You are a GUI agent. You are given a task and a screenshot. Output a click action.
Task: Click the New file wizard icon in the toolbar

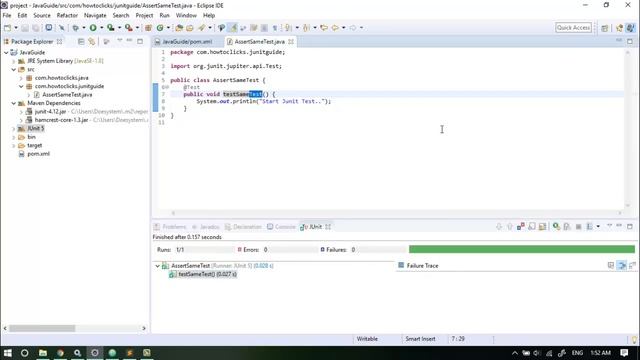pos(7,28)
